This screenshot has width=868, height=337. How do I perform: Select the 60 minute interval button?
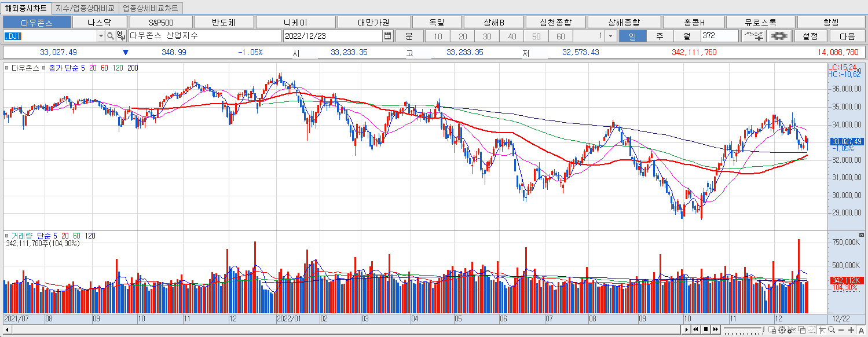tap(561, 36)
